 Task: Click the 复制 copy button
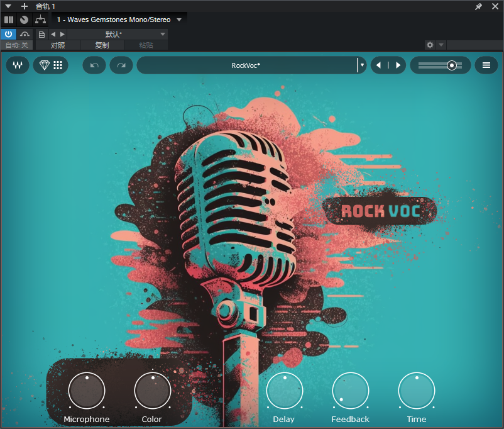point(102,45)
